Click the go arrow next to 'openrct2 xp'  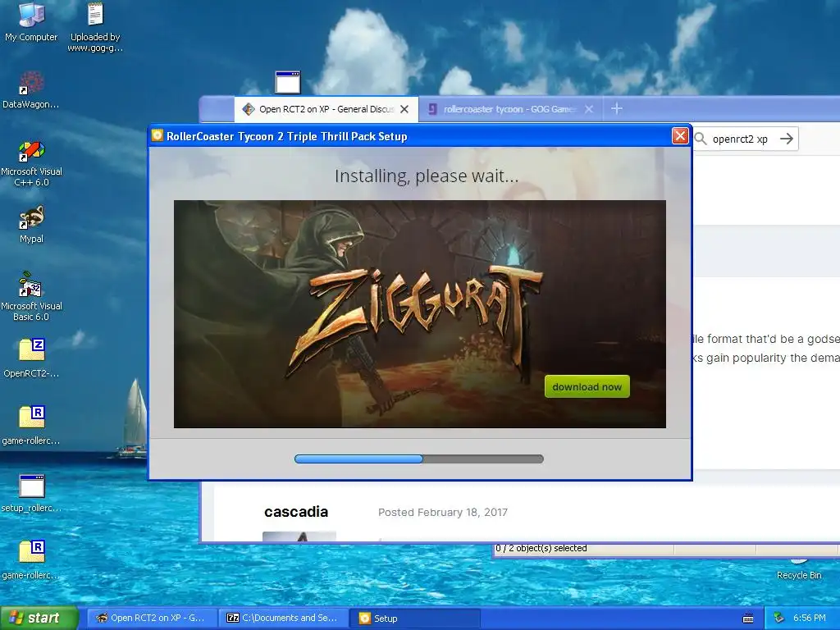coord(786,139)
